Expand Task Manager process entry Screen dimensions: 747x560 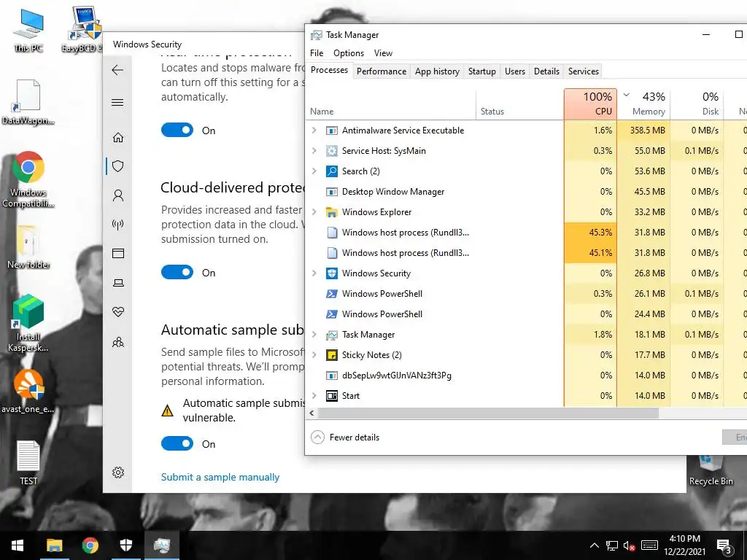(x=314, y=334)
